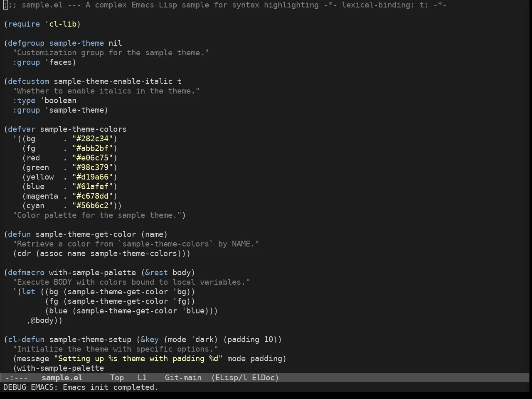Screen dimensions: 532x399
Task: Click ELisp/l major mode indicator
Action: click(231, 378)
